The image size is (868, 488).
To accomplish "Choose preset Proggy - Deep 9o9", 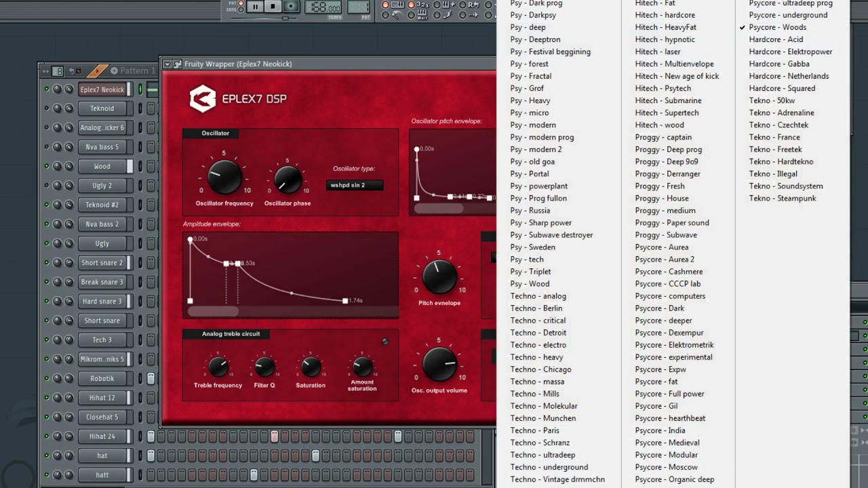I will click(666, 161).
